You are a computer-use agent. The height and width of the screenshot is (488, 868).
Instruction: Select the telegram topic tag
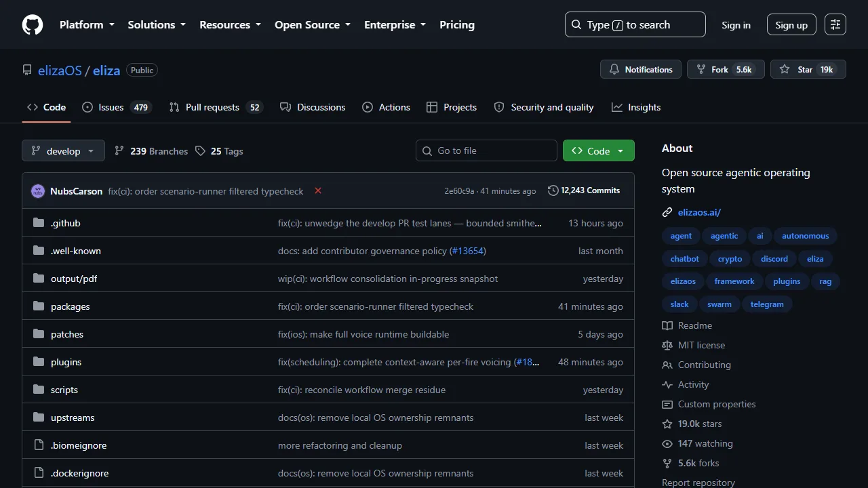(x=767, y=304)
